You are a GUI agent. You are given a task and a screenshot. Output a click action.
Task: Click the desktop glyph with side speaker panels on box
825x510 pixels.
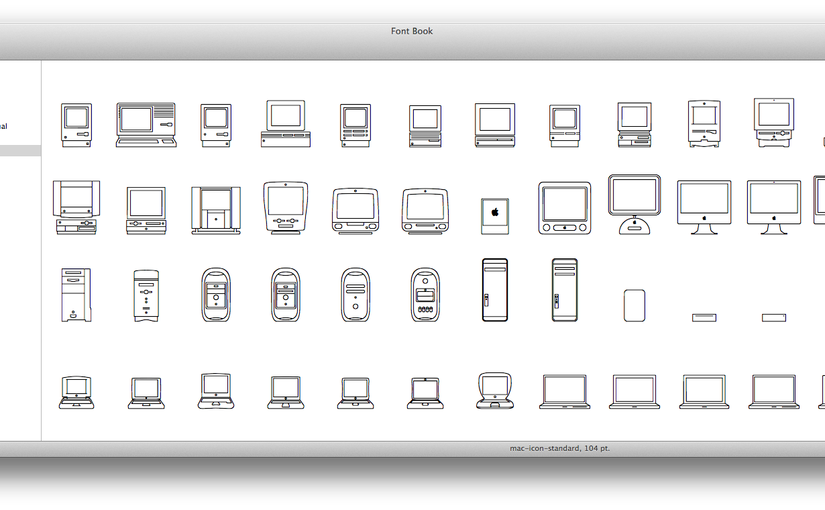point(76,207)
